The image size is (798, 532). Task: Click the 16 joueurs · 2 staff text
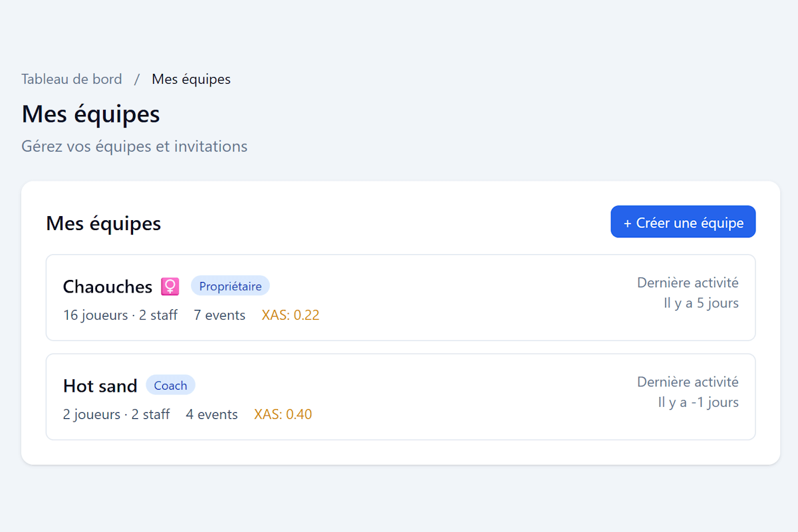coord(120,315)
